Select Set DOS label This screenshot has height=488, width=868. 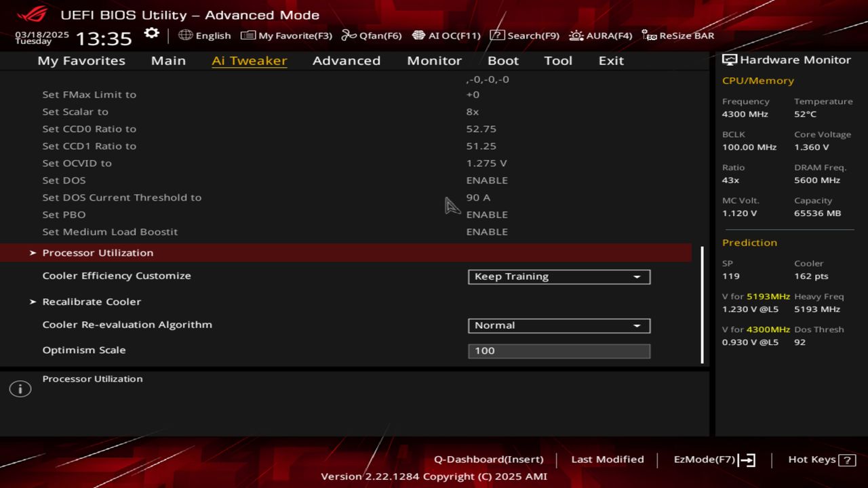[64, 180]
